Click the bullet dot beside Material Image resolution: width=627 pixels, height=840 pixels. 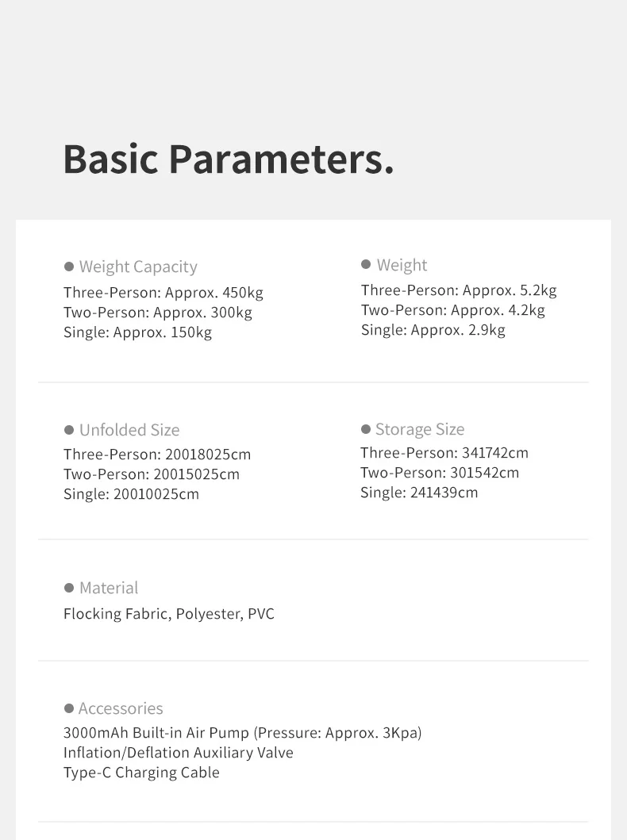69,588
